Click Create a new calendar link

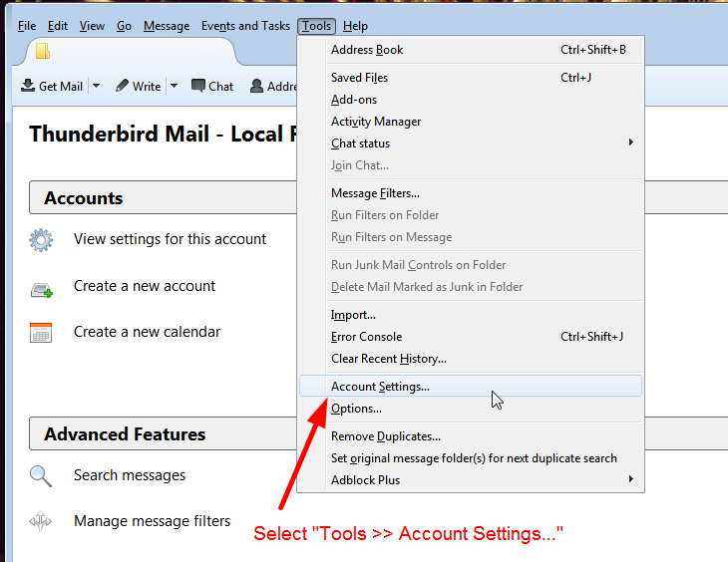tap(148, 332)
